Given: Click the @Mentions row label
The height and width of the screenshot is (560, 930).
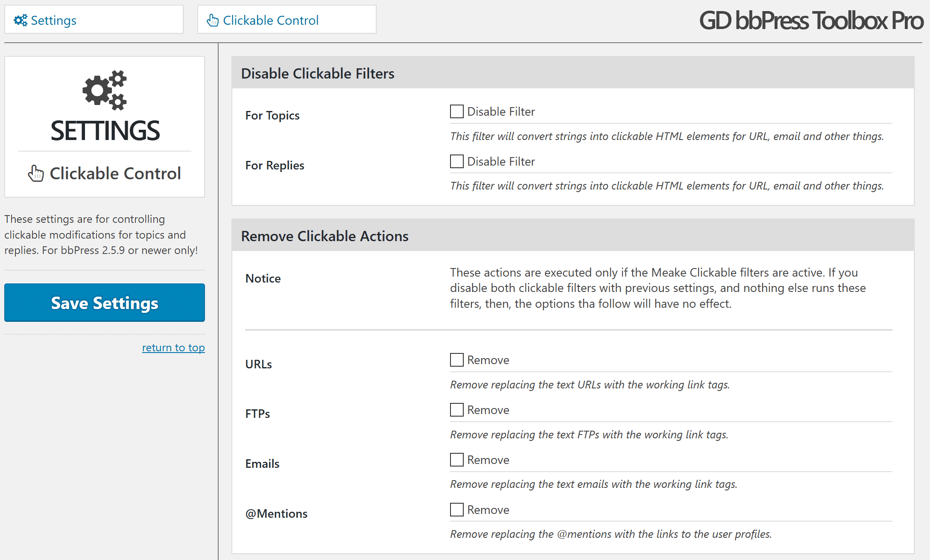Looking at the screenshot, I should click(276, 513).
